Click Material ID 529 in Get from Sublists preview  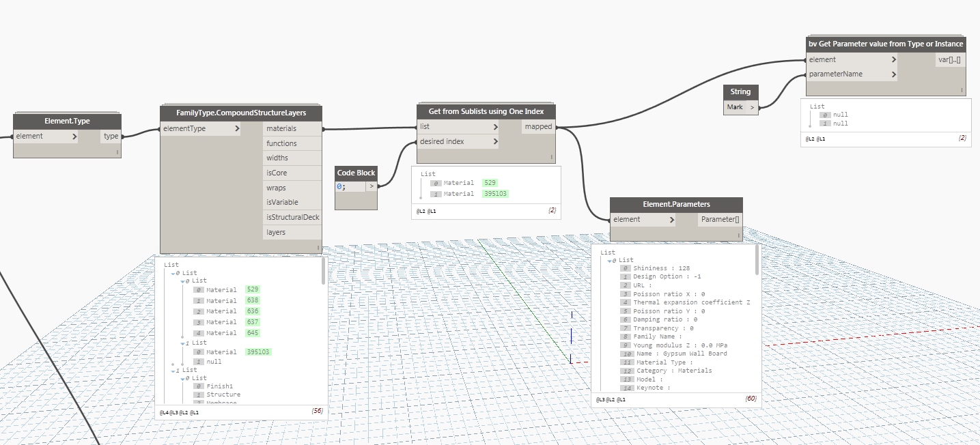490,183
